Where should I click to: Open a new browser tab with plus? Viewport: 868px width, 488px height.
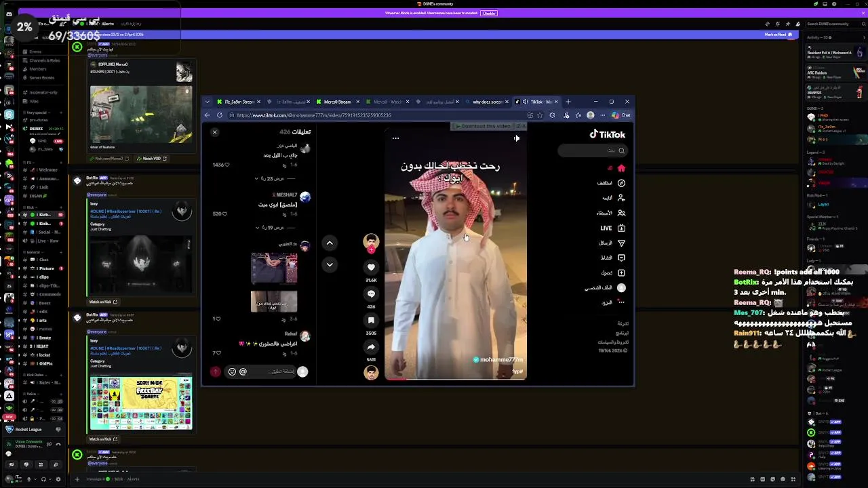click(568, 102)
